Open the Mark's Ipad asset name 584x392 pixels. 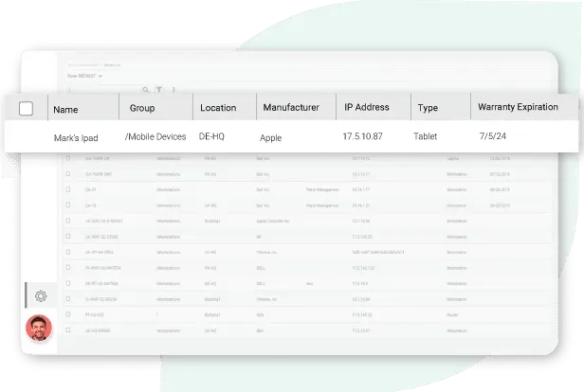[76, 138]
